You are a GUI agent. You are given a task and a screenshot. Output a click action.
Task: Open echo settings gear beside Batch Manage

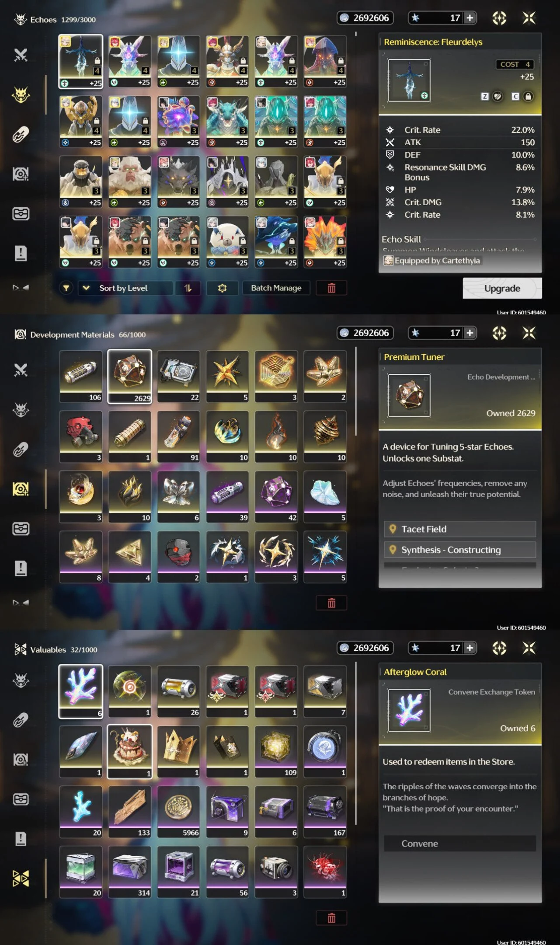click(222, 288)
